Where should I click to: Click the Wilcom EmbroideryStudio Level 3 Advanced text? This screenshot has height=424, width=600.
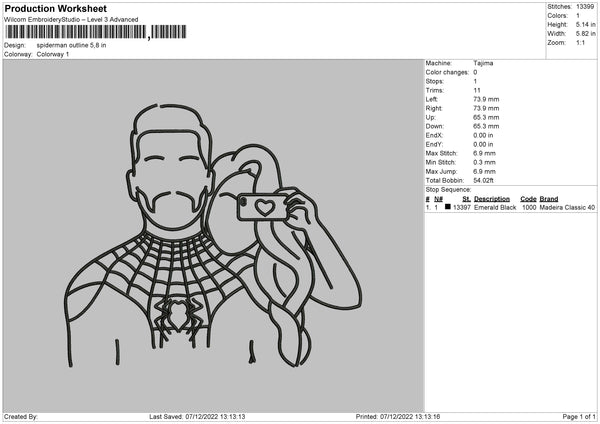coord(71,20)
